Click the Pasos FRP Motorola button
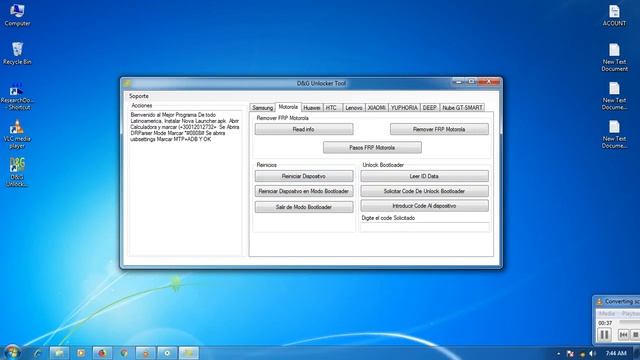Image resolution: width=640 pixels, height=360 pixels. (x=372, y=147)
